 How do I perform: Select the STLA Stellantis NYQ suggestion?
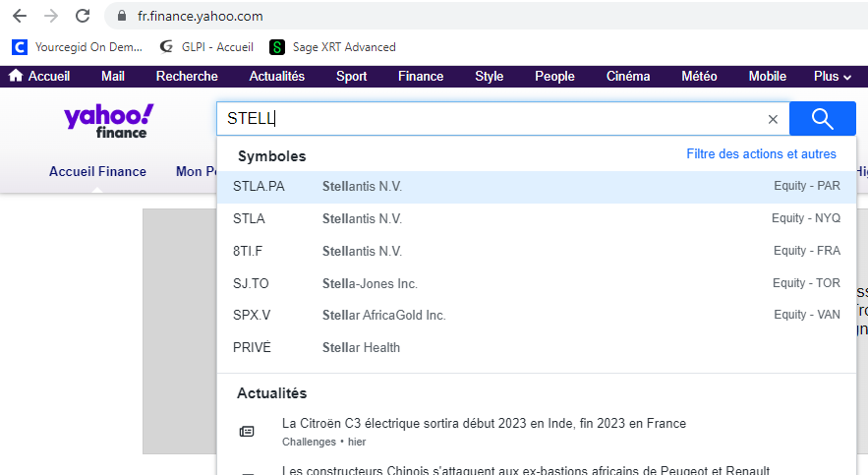(x=537, y=218)
